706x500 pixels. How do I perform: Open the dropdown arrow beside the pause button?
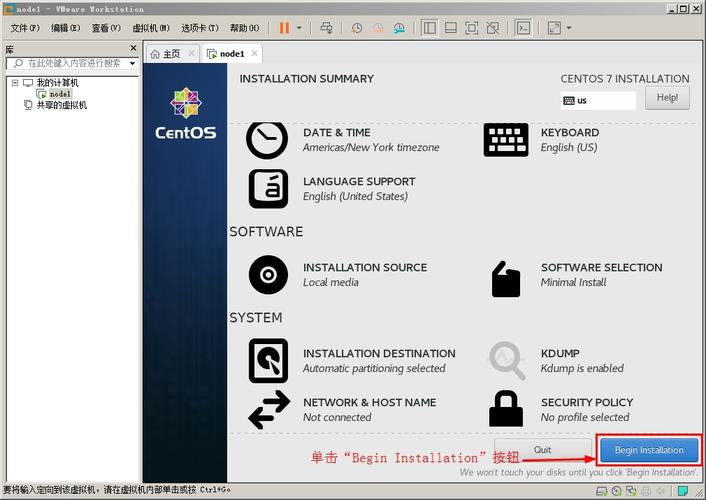click(x=299, y=28)
